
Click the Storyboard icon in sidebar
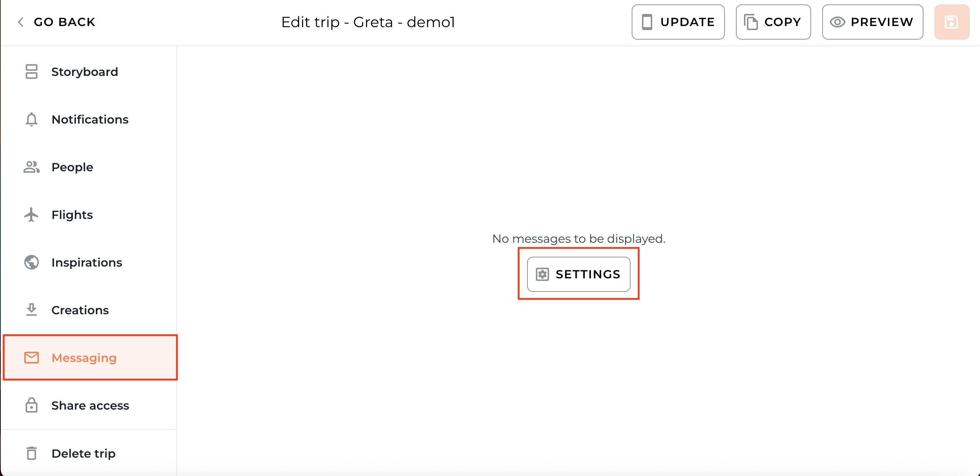click(x=31, y=72)
